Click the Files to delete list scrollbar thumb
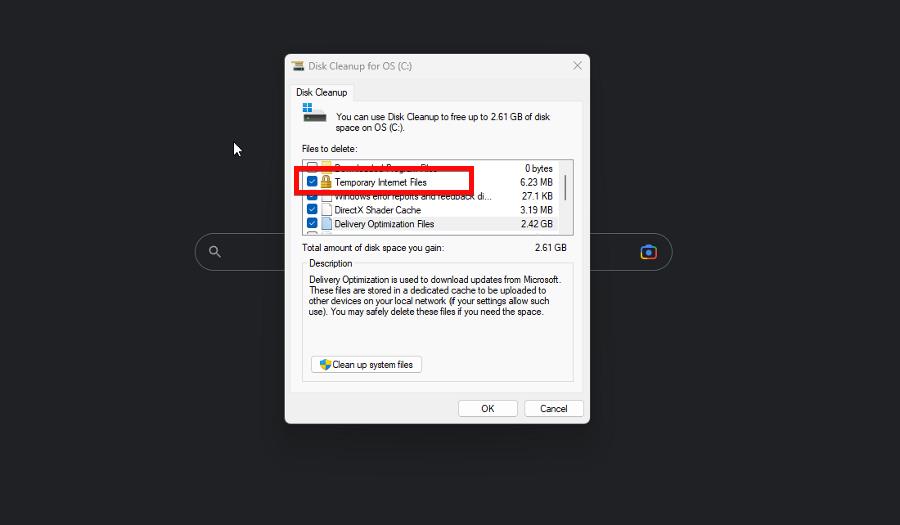The height and width of the screenshot is (525, 900). click(565, 188)
